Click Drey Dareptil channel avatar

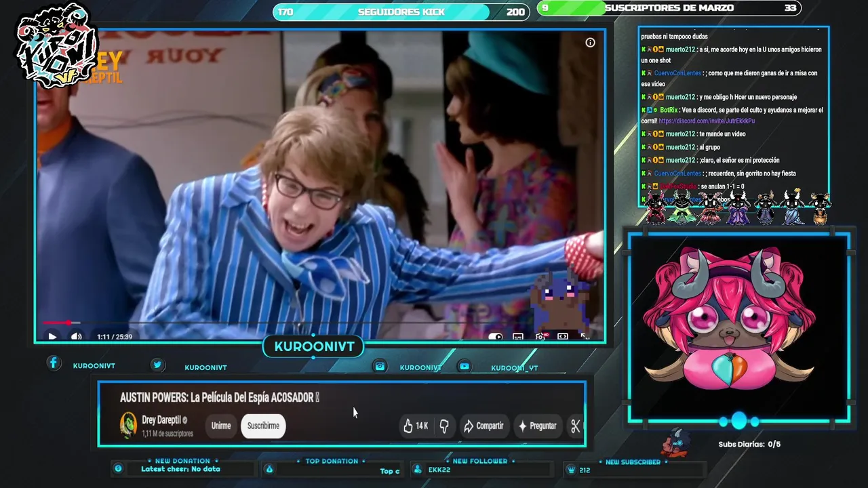coord(128,425)
